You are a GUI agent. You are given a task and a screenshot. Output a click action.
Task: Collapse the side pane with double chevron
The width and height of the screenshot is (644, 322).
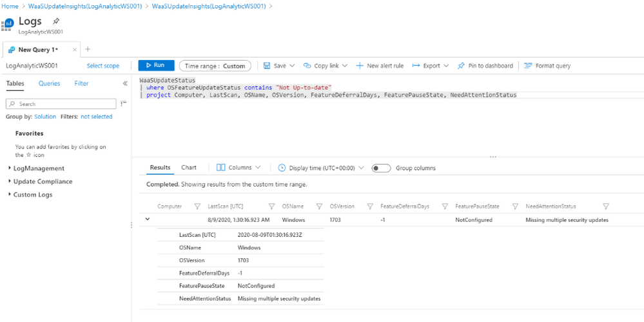tap(125, 83)
